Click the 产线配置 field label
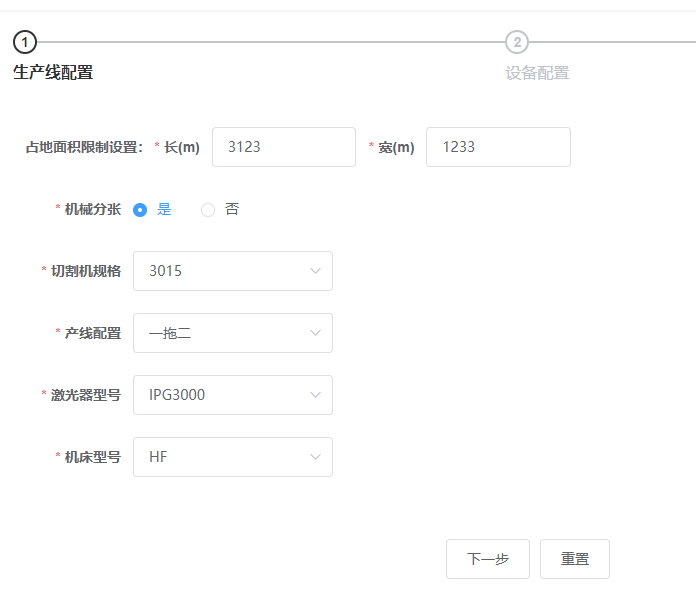 click(x=93, y=333)
